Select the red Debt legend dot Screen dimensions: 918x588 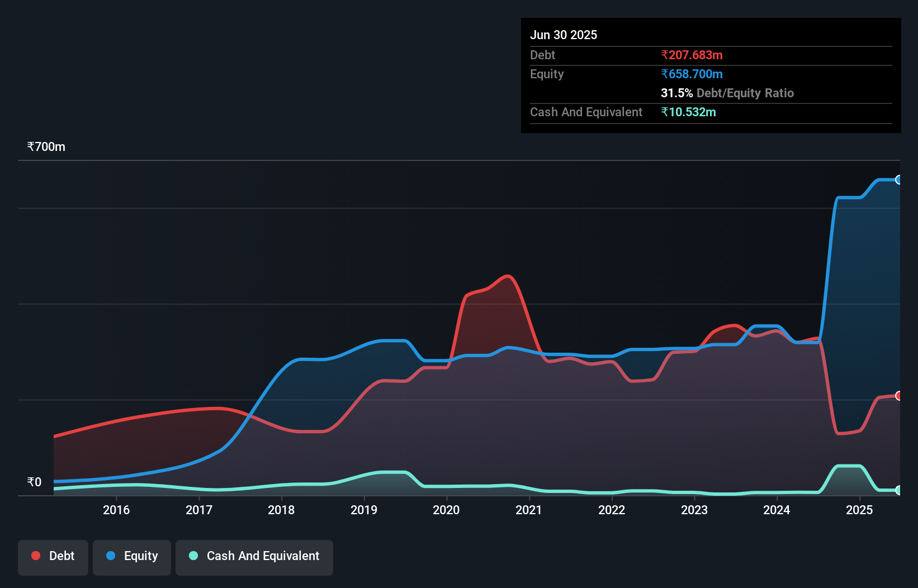(x=35, y=556)
